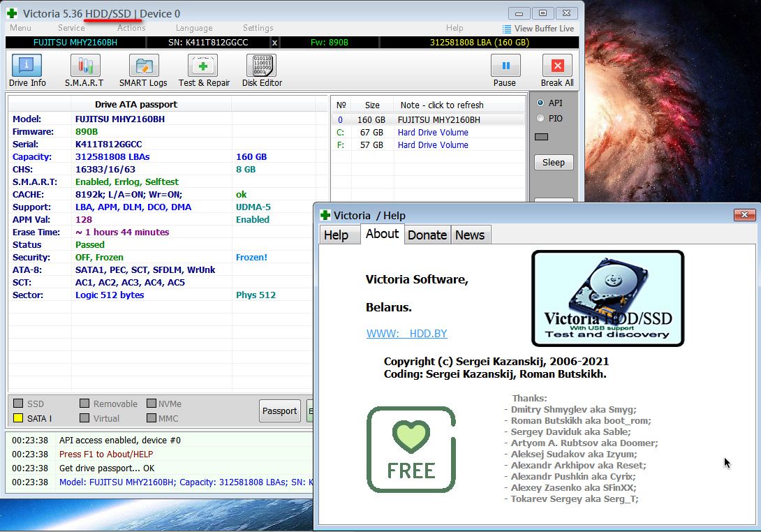761x532 pixels.
Task: Click the green cross Victoria title icon
Action: (12, 13)
